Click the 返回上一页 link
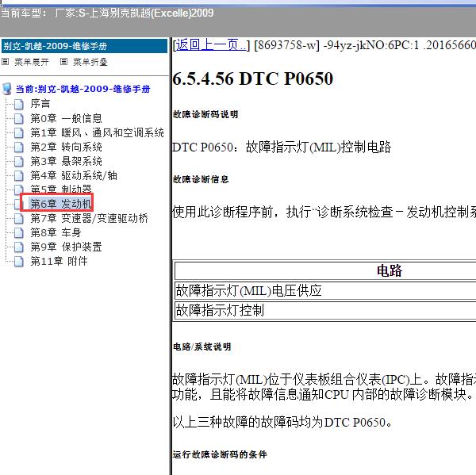This screenshot has width=476, height=475. pyautogui.click(x=211, y=45)
